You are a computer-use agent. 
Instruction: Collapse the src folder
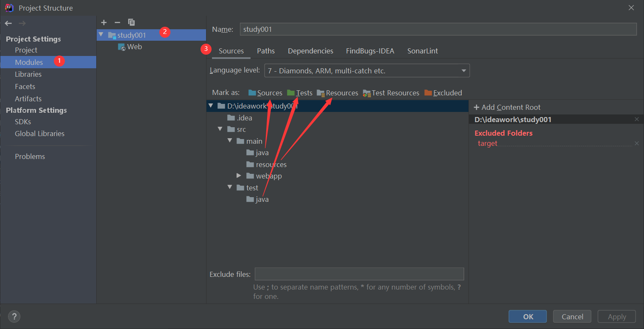point(220,129)
